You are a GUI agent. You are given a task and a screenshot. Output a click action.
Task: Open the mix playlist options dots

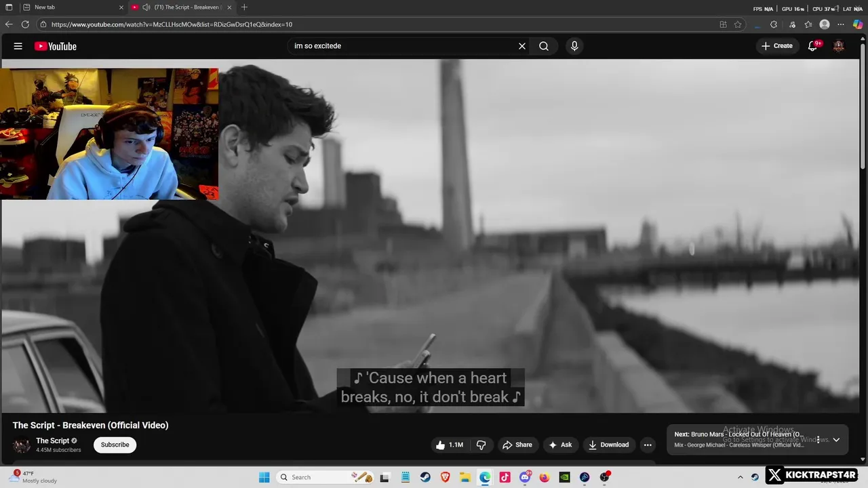click(x=818, y=440)
